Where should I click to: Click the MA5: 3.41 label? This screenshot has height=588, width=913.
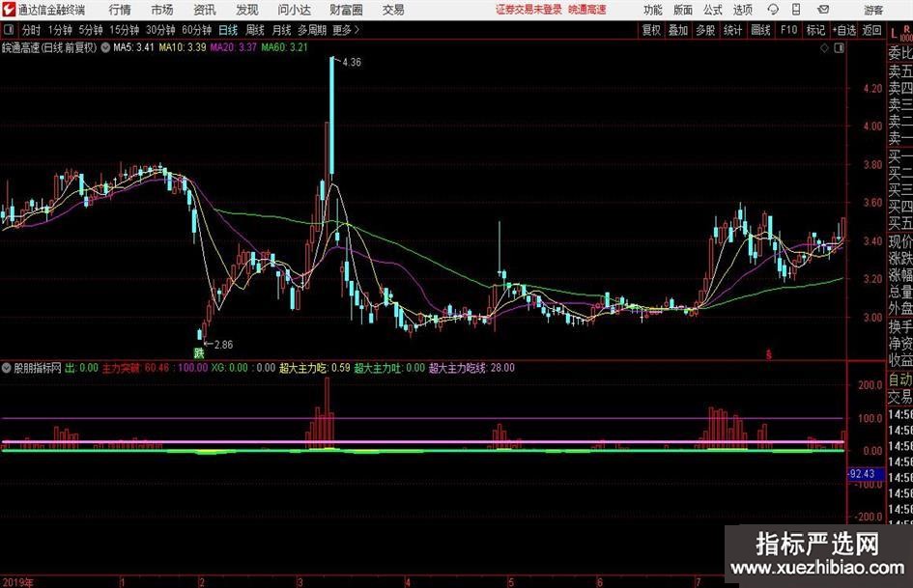[133, 47]
